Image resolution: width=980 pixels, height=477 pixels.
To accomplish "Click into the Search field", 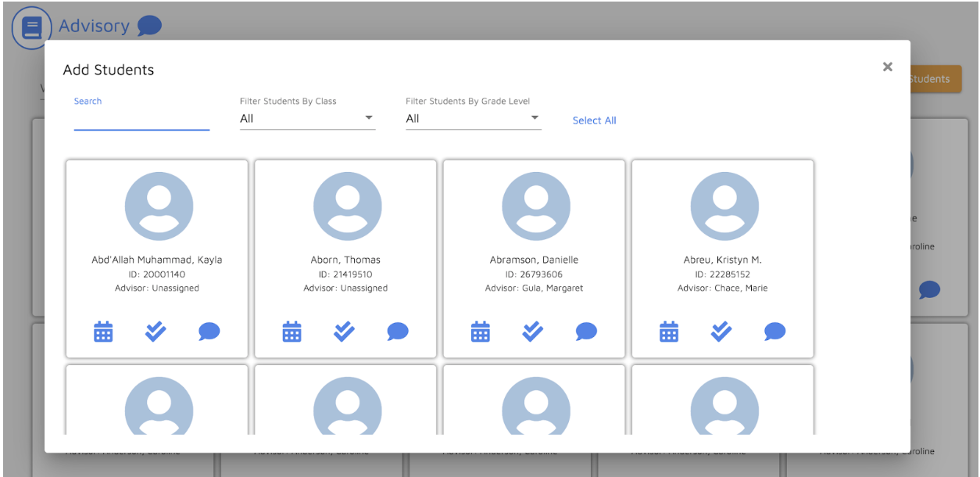I will (141, 121).
